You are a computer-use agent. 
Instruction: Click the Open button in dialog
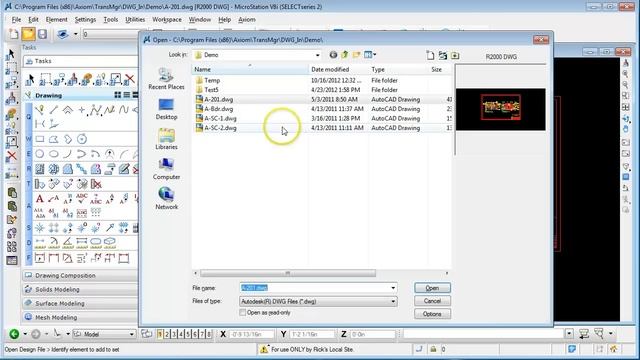pos(432,288)
